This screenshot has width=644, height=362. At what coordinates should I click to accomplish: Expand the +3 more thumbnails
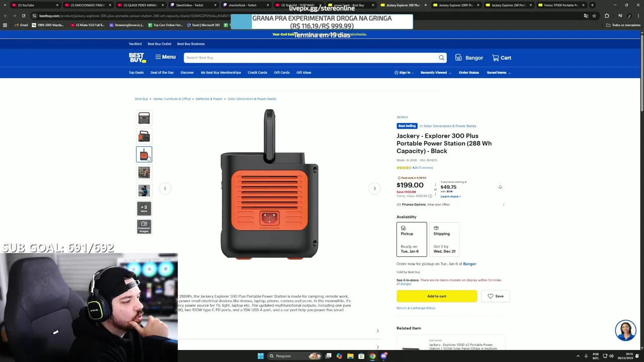click(x=144, y=208)
